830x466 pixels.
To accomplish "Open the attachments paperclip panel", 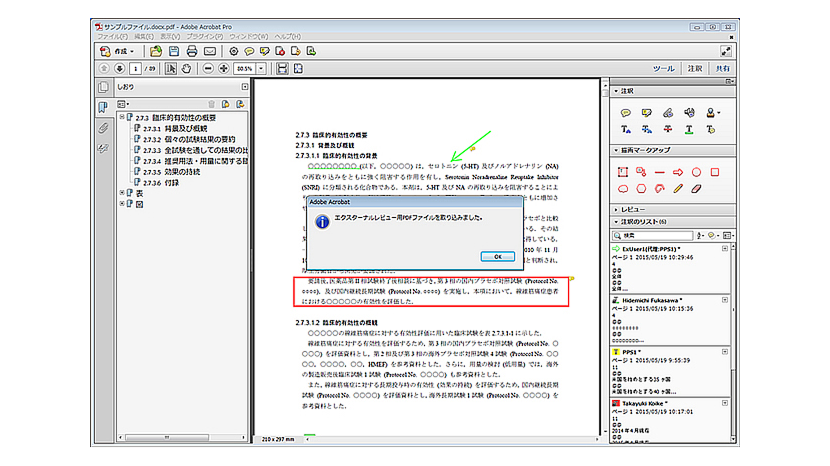I will pyautogui.click(x=103, y=128).
